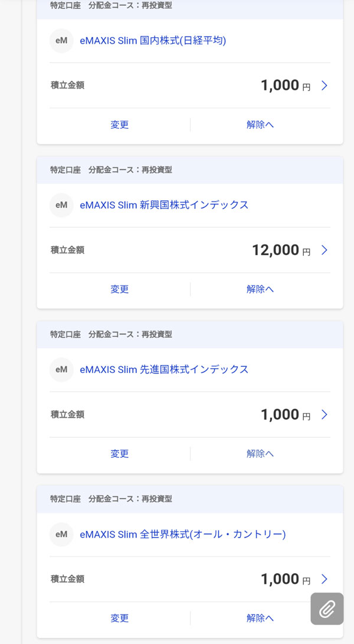Screen dimensions: 354x644
Task: Expand the 1,000円 chevron for 先進国株式インデックス
Action: tap(324, 415)
